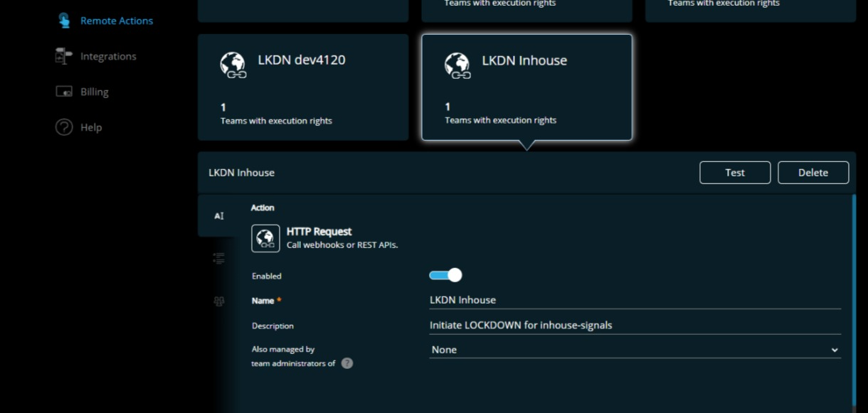Switch to the Action configuration tab
868x413 pixels.
pos(218,215)
